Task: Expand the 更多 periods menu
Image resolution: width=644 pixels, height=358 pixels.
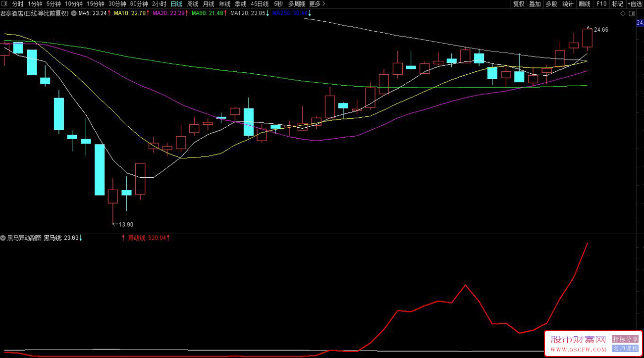Action: [317, 4]
